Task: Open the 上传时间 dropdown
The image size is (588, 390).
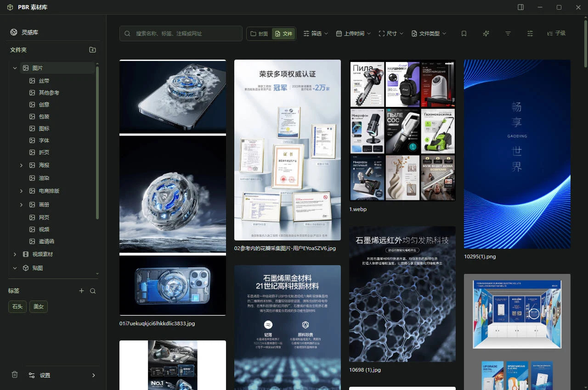Action: click(x=353, y=33)
